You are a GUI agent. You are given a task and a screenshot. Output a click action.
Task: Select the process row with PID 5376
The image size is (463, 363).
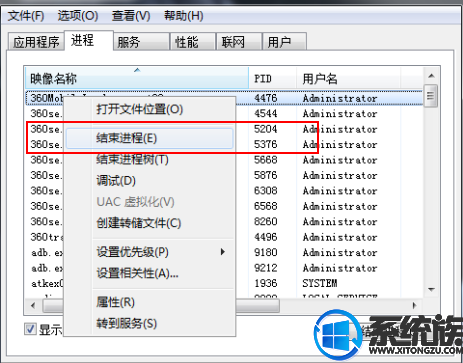224,144
